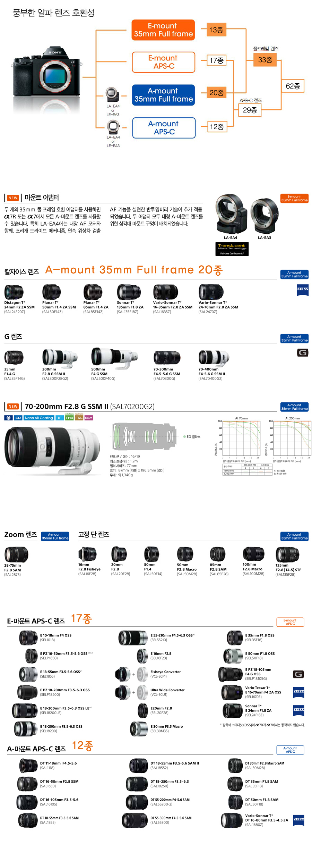Click the ZEISS logo beside E 24mm F1.8 ZA
This screenshot has width=312, height=868.
[x=298, y=710]
